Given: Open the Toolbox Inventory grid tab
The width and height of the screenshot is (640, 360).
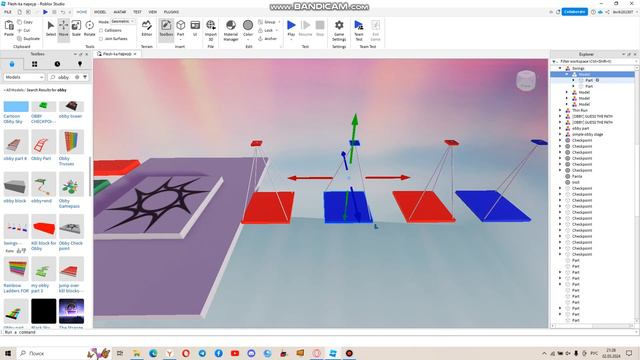Looking at the screenshot, I should pos(35,64).
